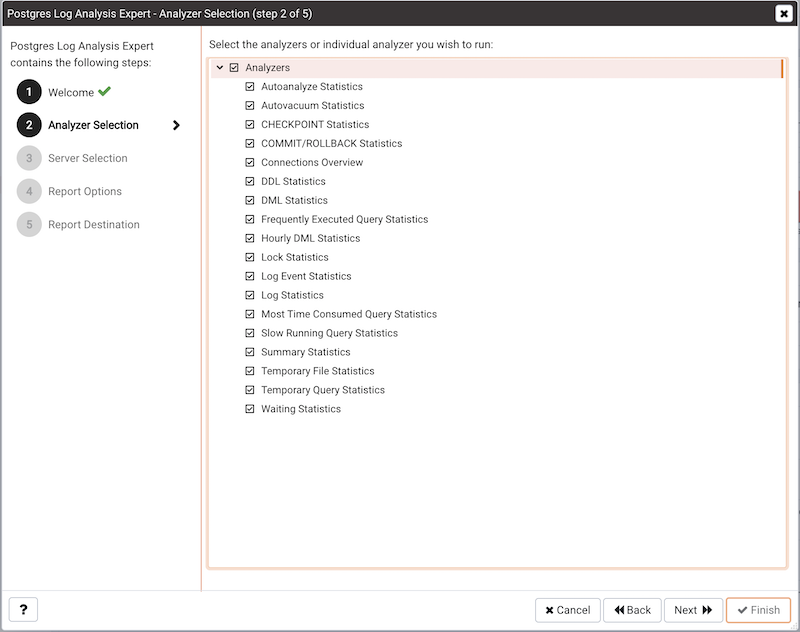Cancel the log analysis wizard
Image resolution: width=800 pixels, height=632 pixels.
(x=568, y=610)
